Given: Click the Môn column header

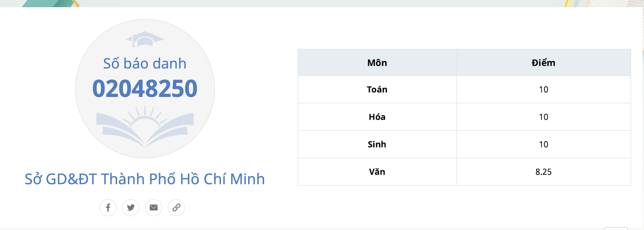Looking at the screenshot, I should coord(377,63).
